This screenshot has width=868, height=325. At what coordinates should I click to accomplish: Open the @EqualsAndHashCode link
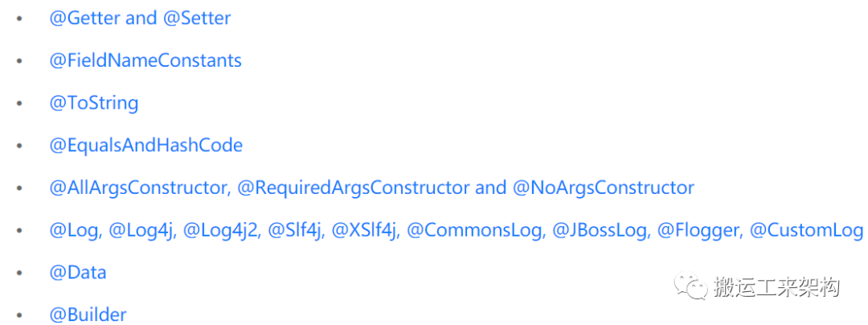[x=146, y=146]
